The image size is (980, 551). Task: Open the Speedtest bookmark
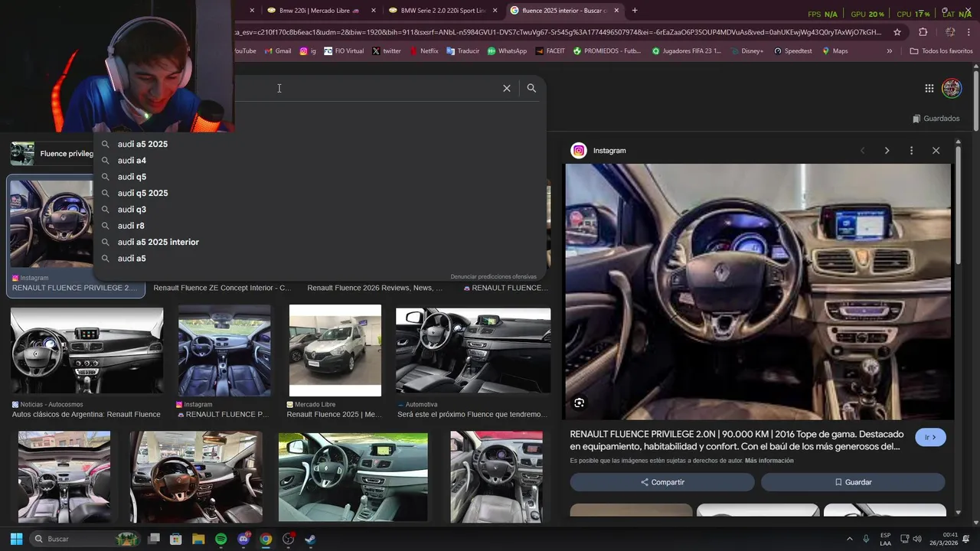792,51
